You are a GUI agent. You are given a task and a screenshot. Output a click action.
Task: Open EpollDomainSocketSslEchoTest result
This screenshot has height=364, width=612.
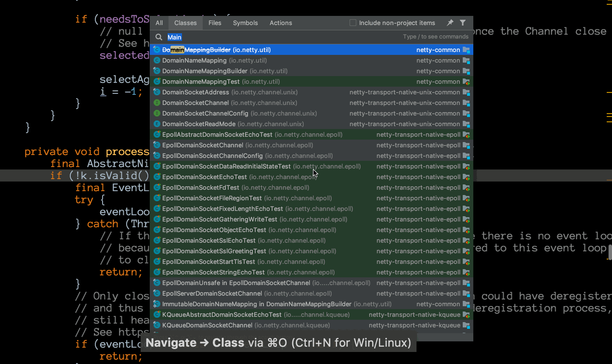312,240
